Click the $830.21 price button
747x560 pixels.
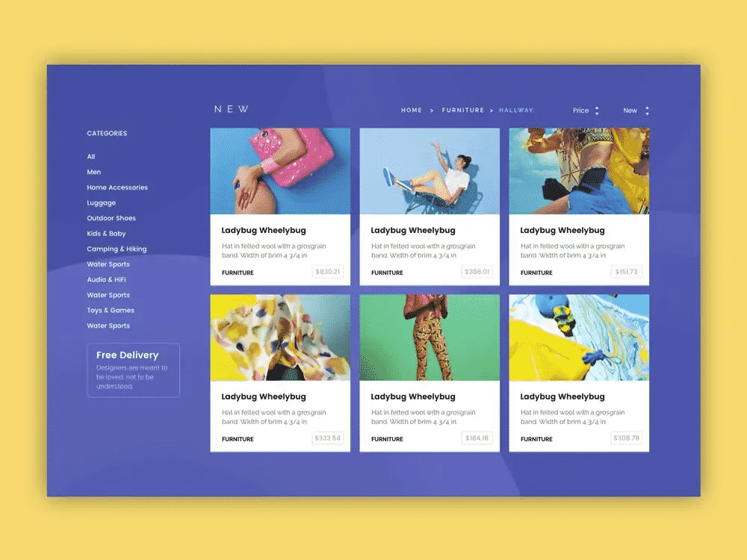coord(328,272)
